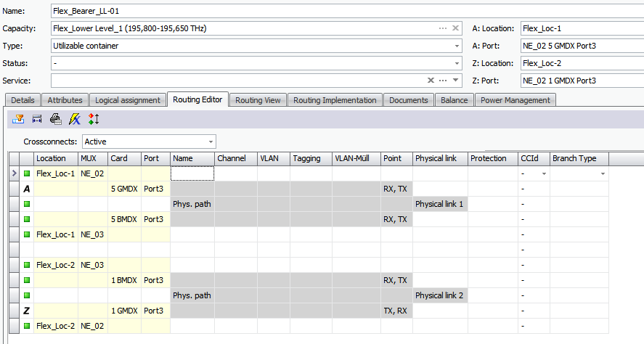Click the VLAN-Müll column header
644x344 pixels.
tap(356, 158)
